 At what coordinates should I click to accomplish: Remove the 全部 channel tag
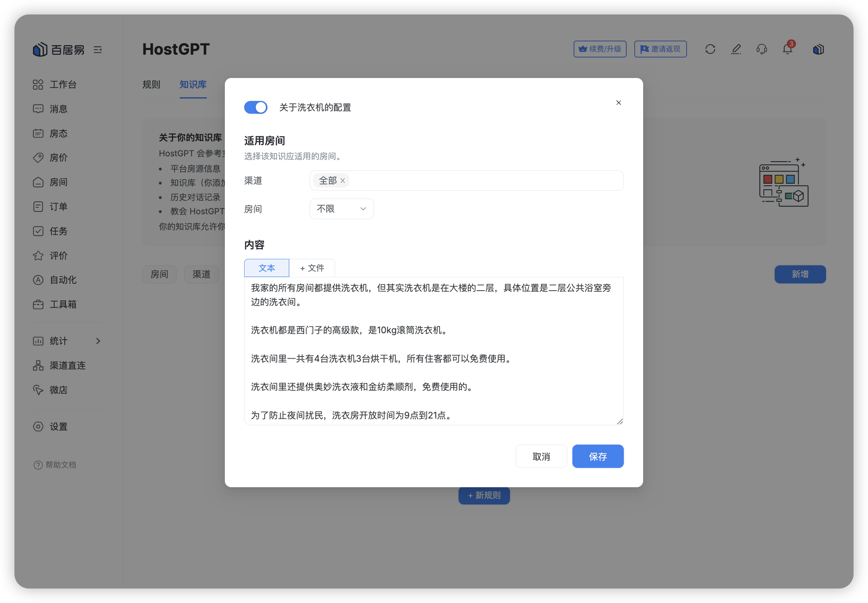pos(343,181)
